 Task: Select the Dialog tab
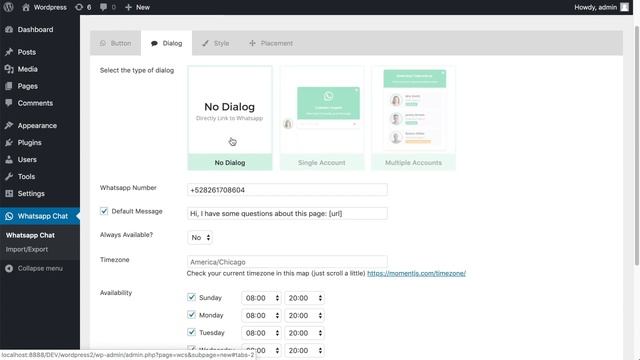[x=167, y=43]
